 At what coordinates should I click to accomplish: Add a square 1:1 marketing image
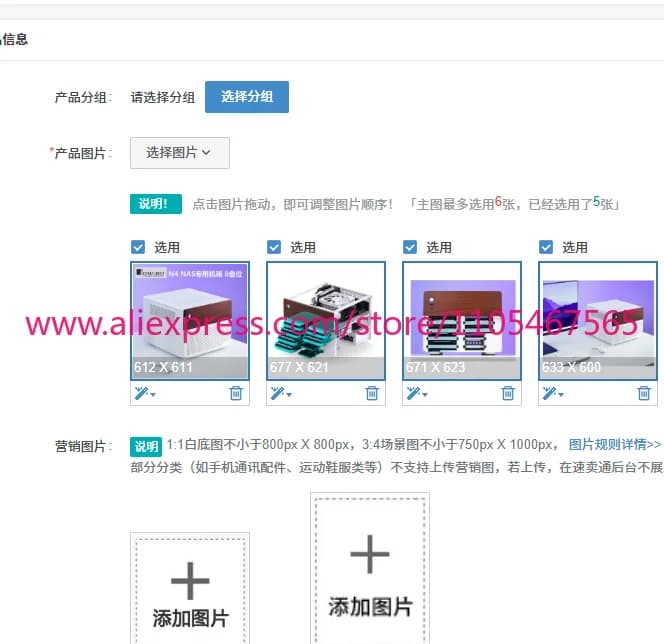click(190, 589)
